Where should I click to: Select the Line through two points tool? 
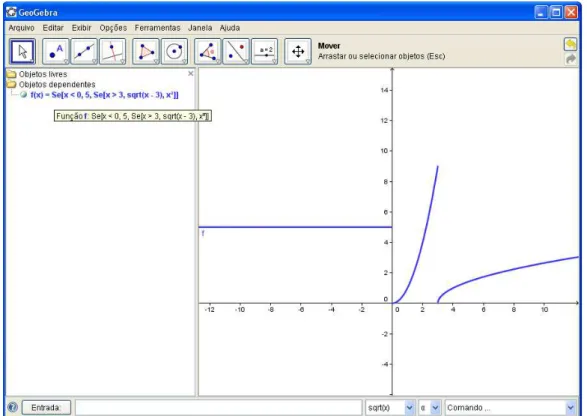click(x=84, y=51)
